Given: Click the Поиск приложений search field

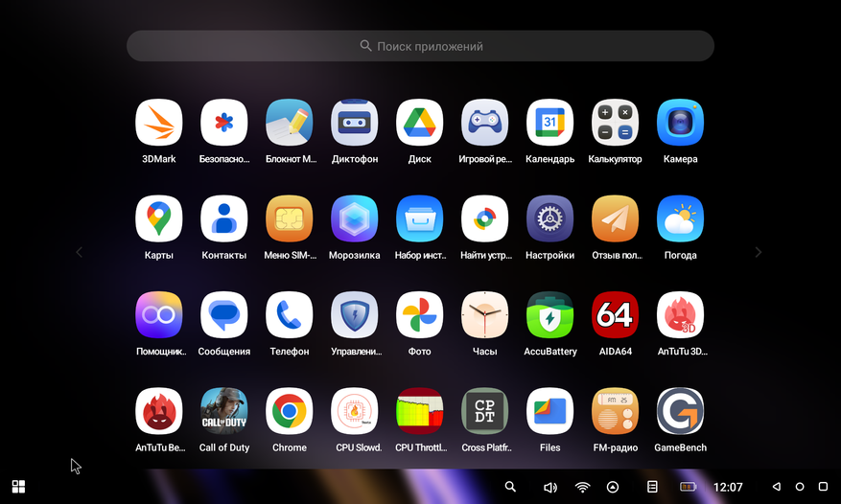Looking at the screenshot, I should 420,46.
